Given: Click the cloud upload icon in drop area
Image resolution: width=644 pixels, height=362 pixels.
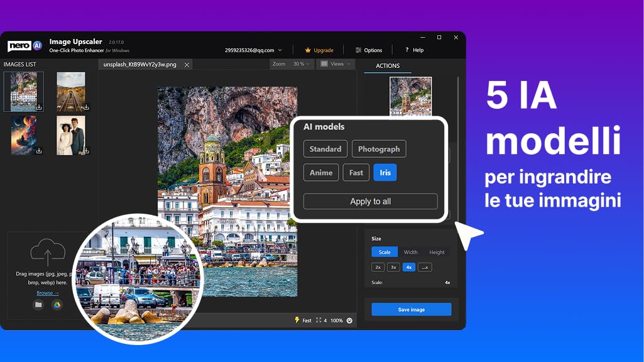Looking at the screenshot, I should (48, 251).
